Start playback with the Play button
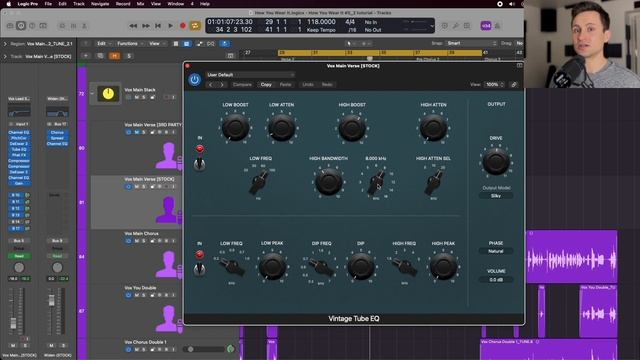This screenshot has height=360, width=640. [171, 26]
